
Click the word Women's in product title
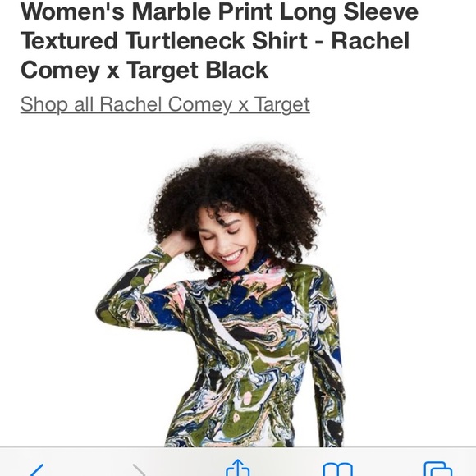[72, 11]
